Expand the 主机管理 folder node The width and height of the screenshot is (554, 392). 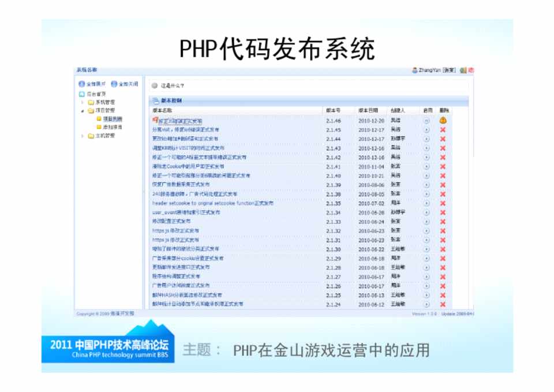(x=83, y=136)
